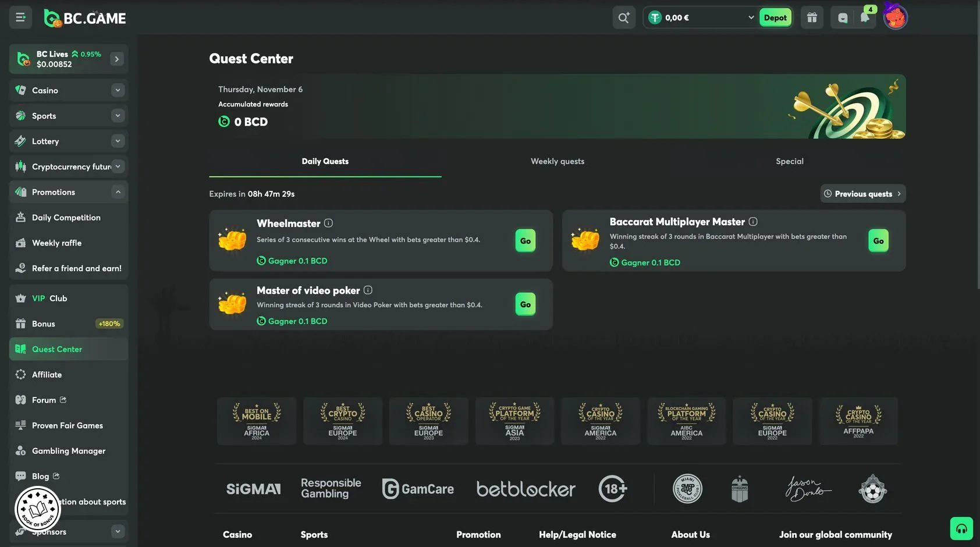Click the Miami Pickleball Club sponsor logo
This screenshot has width=980, height=547.
(687, 489)
